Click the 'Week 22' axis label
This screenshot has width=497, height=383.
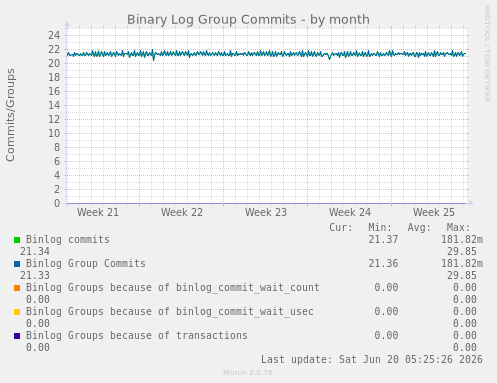coord(182,212)
